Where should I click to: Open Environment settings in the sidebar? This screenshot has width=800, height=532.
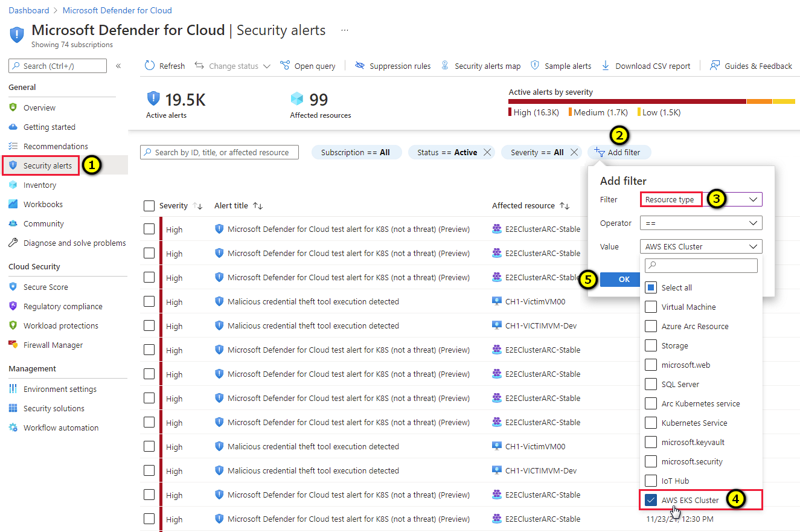tap(60, 389)
